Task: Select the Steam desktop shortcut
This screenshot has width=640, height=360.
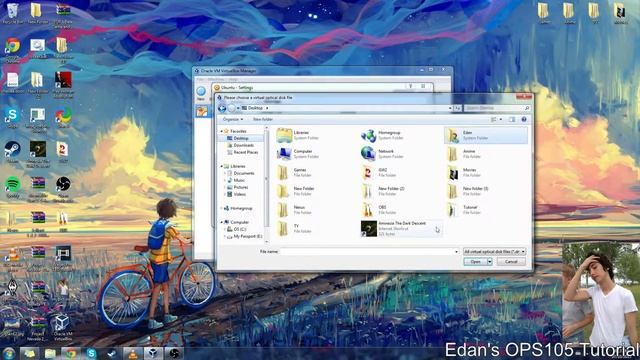Action: 12,153
